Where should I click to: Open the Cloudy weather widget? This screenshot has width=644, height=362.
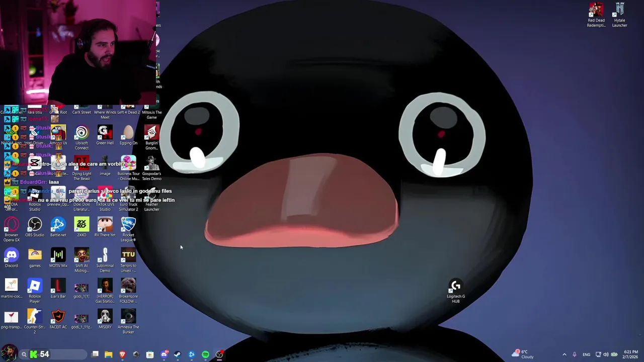pyautogui.click(x=523, y=354)
